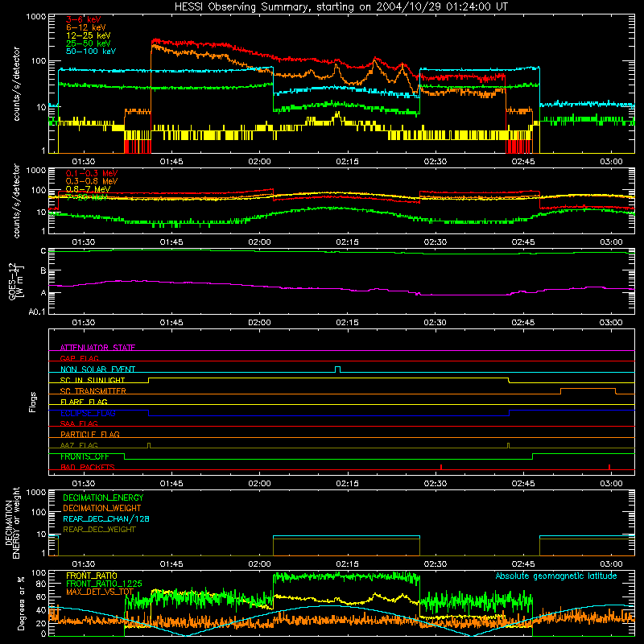Click the Degrees or % axis title
The height and width of the screenshot is (644, 644).
[x=21, y=603]
